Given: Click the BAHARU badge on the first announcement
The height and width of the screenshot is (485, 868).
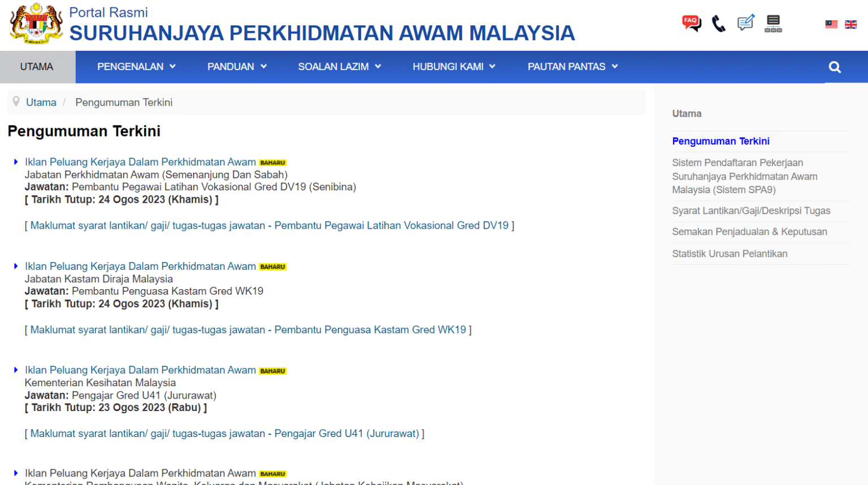Looking at the screenshot, I should [272, 162].
